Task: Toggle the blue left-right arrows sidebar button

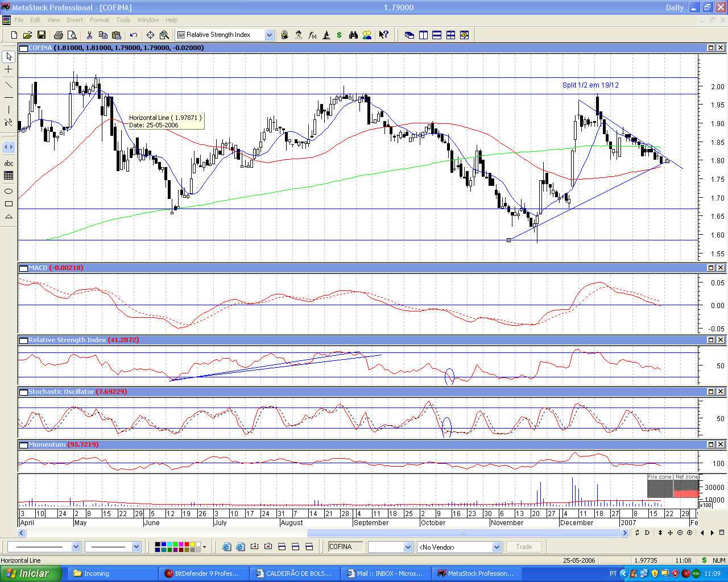Action: pyautogui.click(x=9, y=147)
